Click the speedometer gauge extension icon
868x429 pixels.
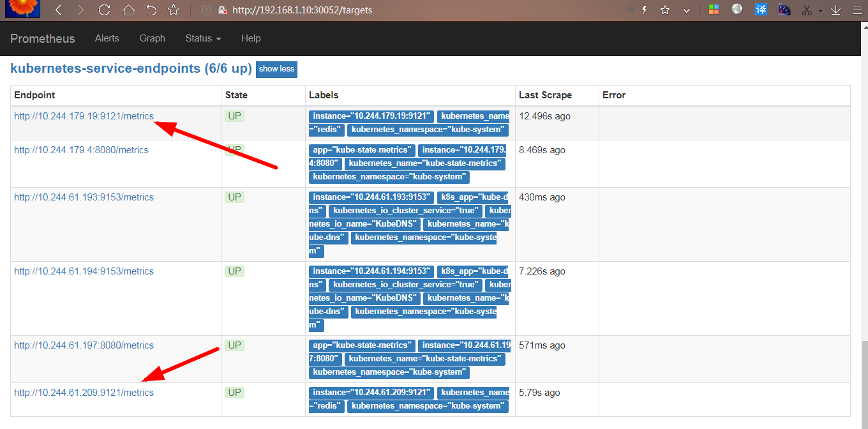coord(784,10)
